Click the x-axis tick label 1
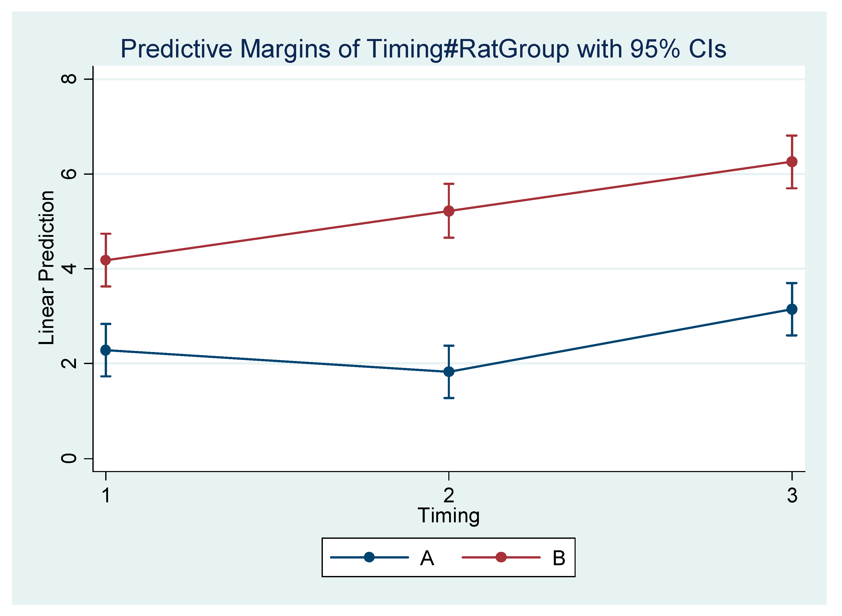Viewport: 842px width, 616px height. (106, 496)
